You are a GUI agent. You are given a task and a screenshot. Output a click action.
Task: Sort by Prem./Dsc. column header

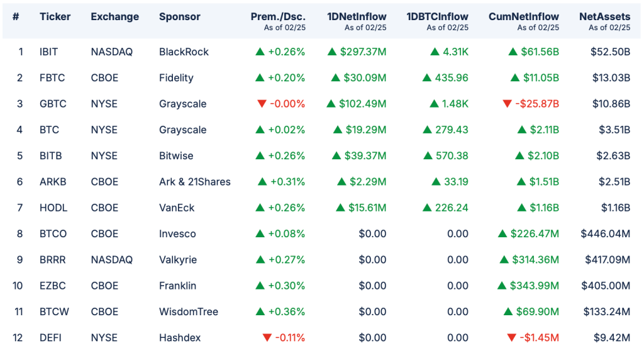tap(277, 16)
